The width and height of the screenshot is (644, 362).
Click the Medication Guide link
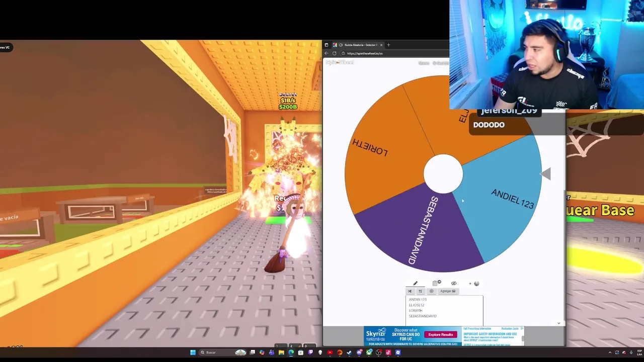510,328
